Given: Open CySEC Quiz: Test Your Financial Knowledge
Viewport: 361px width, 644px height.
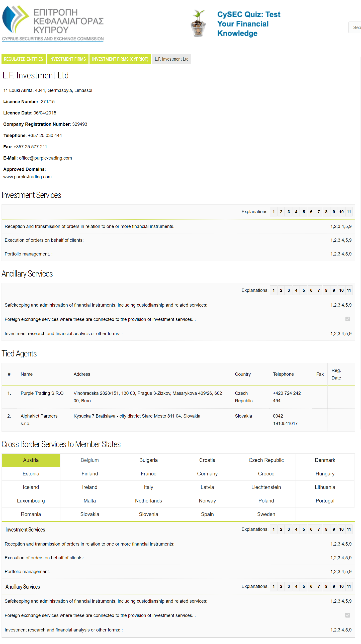Looking at the screenshot, I should pos(249,24).
